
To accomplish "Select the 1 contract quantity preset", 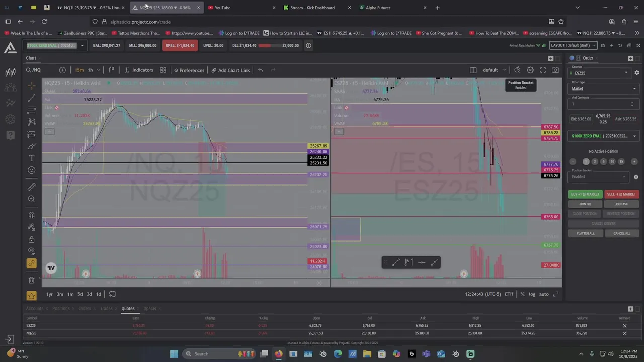I will coord(586,161).
